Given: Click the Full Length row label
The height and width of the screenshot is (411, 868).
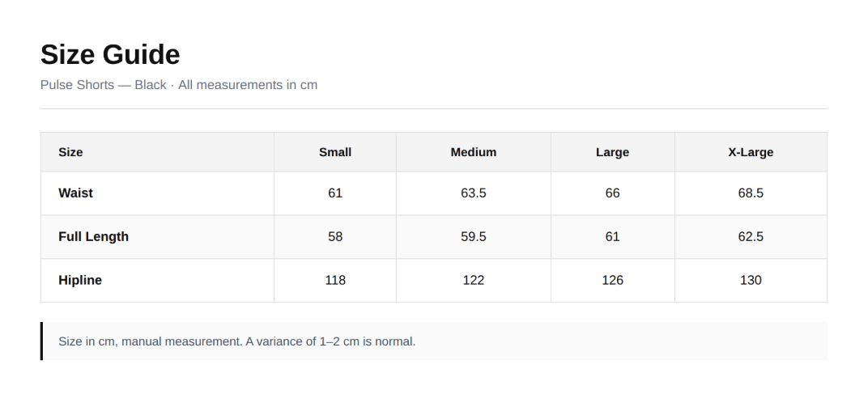Looking at the screenshot, I should [94, 237].
